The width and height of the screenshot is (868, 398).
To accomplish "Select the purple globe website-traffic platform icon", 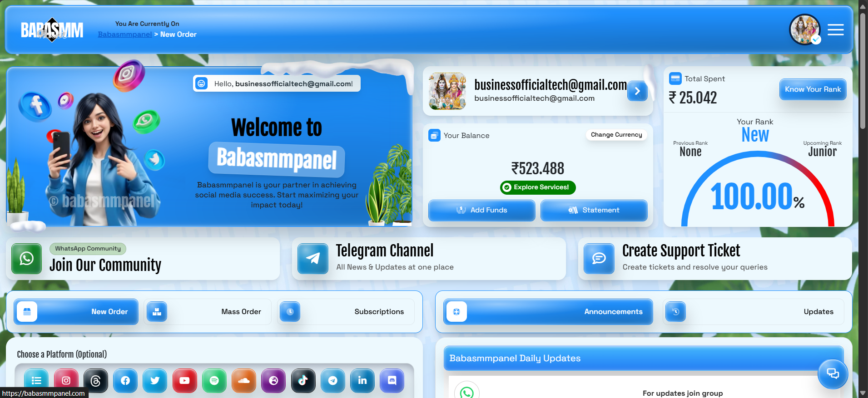I will tap(273, 381).
